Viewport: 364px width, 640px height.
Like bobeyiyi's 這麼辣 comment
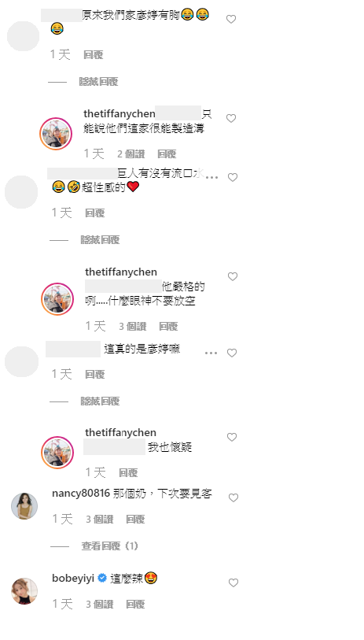tap(233, 583)
